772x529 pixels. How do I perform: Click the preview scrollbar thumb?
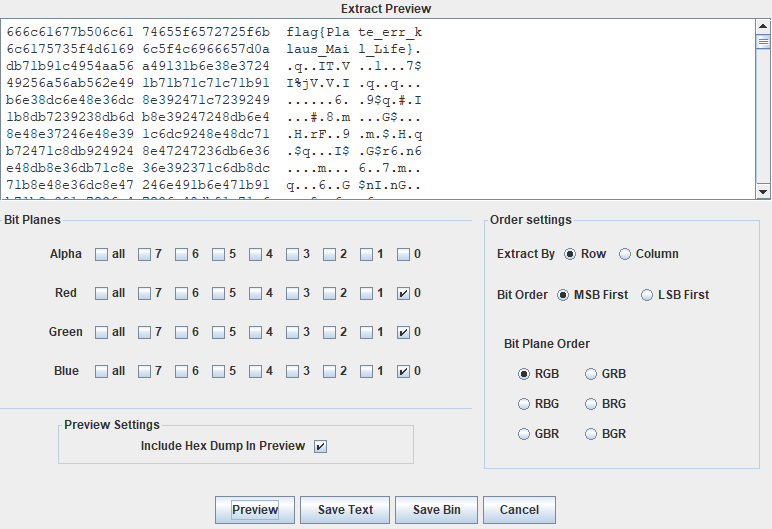763,42
